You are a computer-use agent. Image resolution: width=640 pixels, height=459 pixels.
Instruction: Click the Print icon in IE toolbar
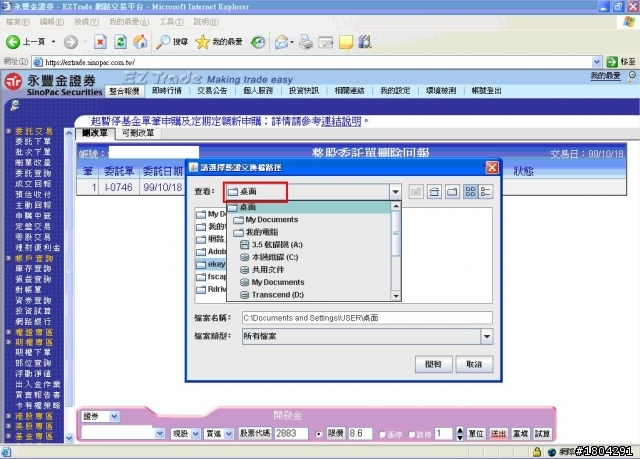[306, 42]
